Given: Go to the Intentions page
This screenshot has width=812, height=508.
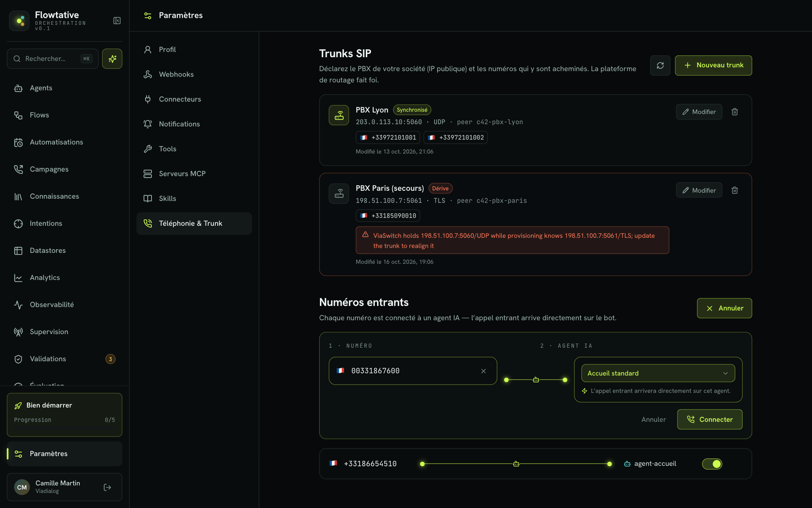Looking at the screenshot, I should click(65, 224).
